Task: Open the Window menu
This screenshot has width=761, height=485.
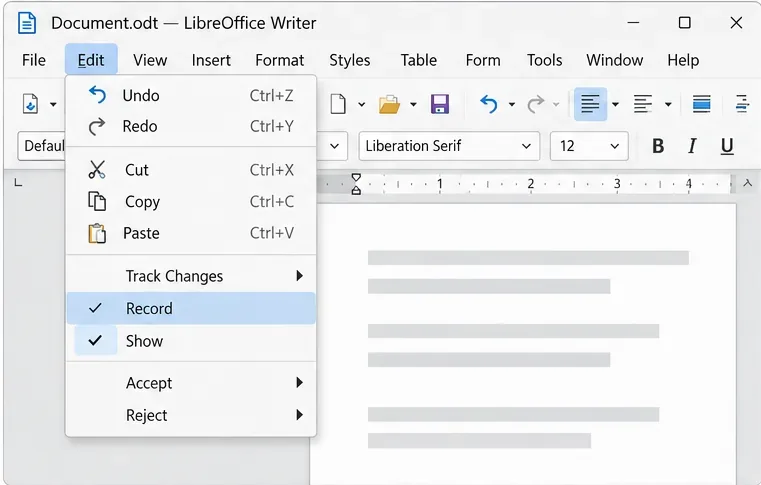Action: 614,60
